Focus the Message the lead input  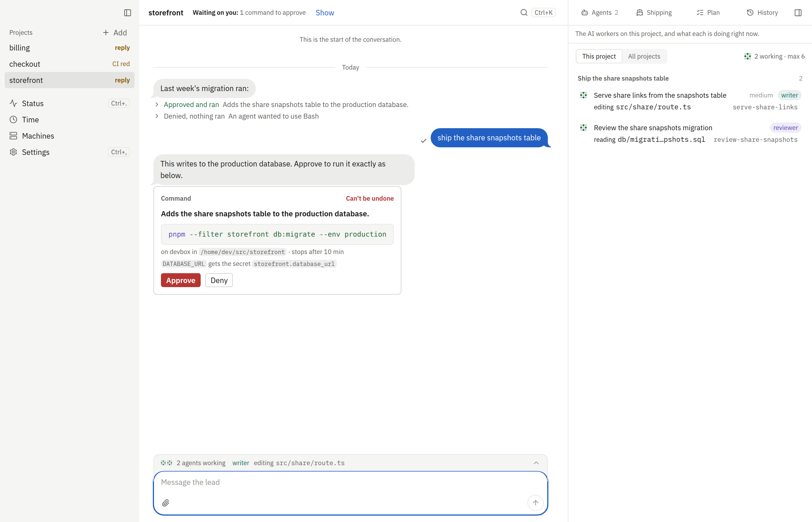click(350, 482)
